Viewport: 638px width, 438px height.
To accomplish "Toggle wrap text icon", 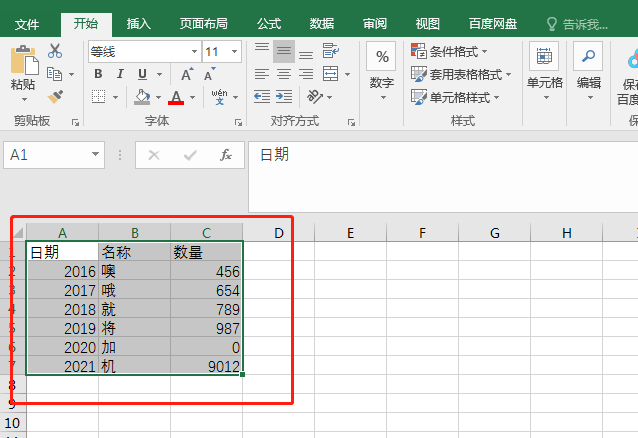I will tap(330, 51).
